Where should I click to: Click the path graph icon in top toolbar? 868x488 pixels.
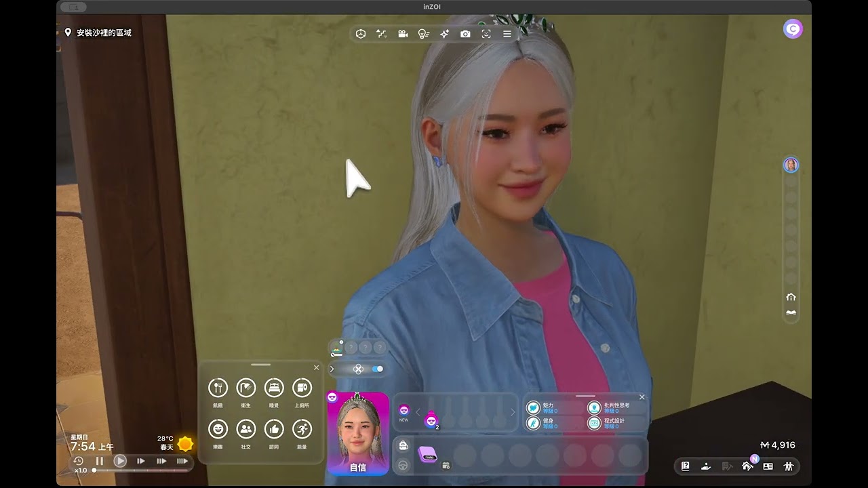click(x=382, y=34)
